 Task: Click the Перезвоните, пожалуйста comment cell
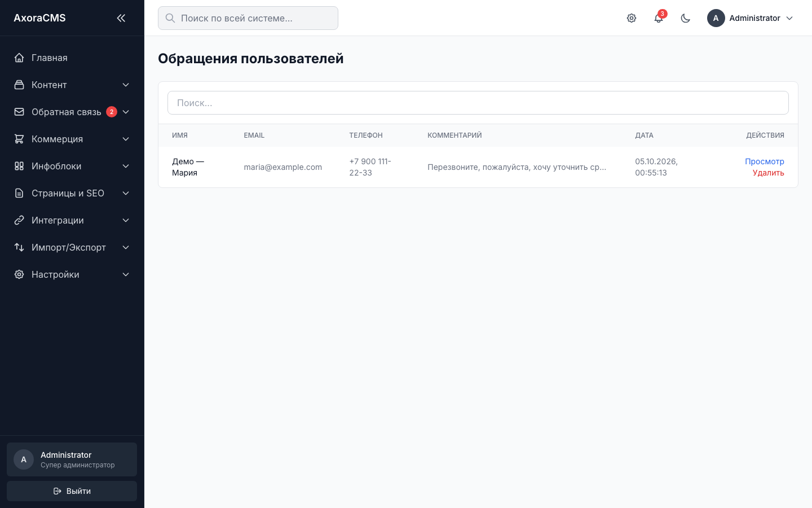coord(517,167)
